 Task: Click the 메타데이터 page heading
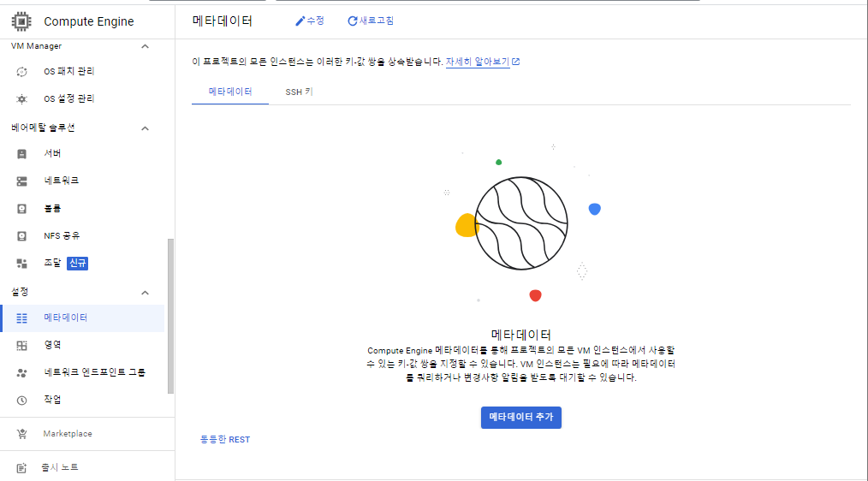click(222, 21)
